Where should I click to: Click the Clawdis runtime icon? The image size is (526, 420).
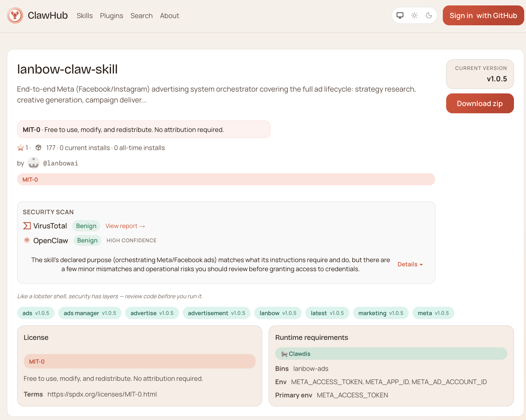pyautogui.click(x=284, y=354)
